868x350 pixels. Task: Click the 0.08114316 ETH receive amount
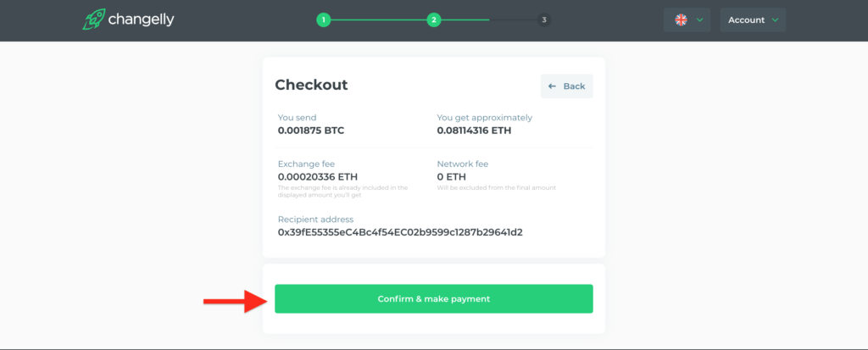point(474,131)
